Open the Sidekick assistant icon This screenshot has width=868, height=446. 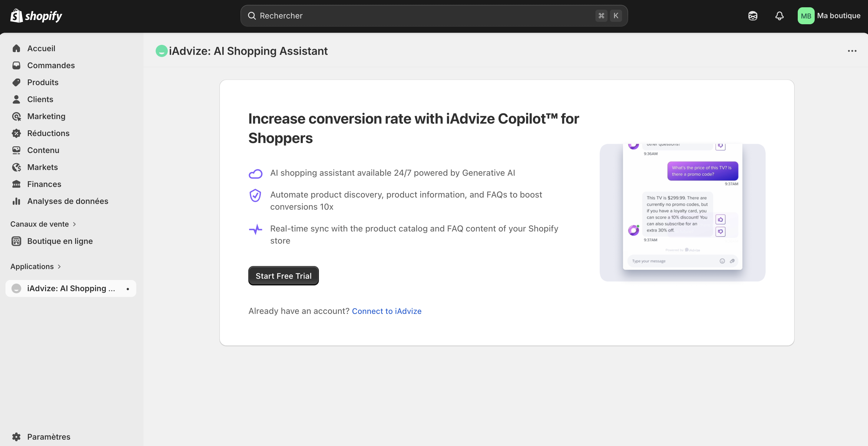[752, 16]
